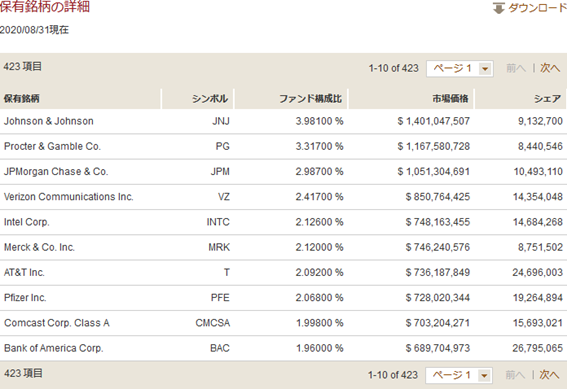This screenshot has height=389, width=567.
Task: Click the 2.09200 % fund weight
Action: click(x=319, y=273)
